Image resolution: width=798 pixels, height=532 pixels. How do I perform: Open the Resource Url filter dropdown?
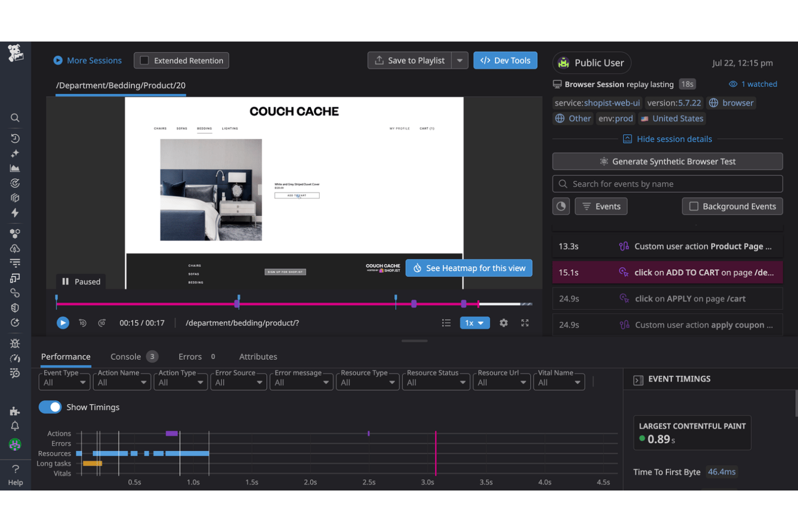tap(501, 382)
